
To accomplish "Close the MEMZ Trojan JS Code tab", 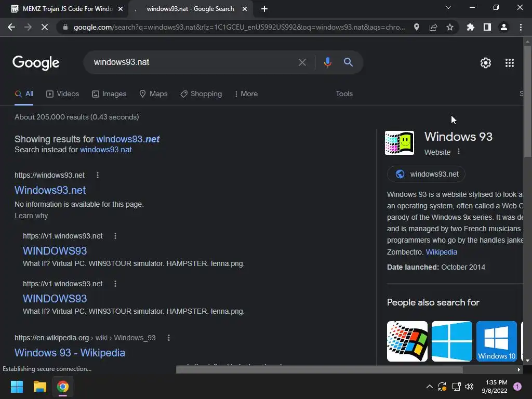I will [121, 9].
